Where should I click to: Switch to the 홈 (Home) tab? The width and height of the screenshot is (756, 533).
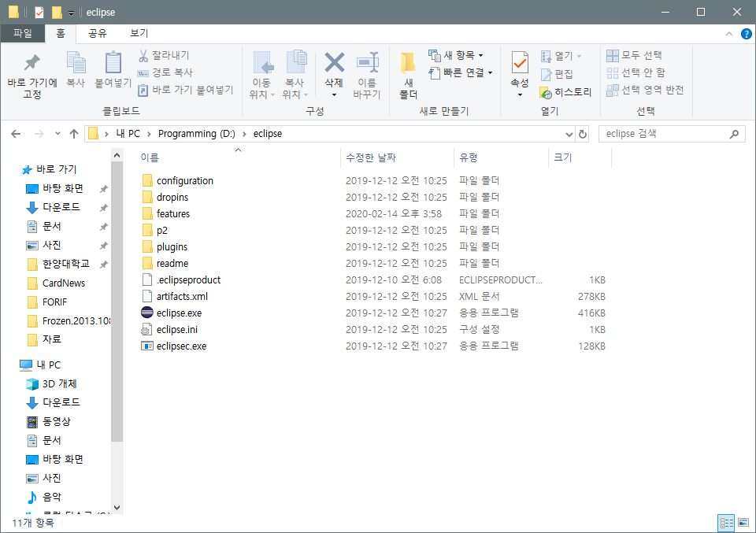click(x=61, y=33)
